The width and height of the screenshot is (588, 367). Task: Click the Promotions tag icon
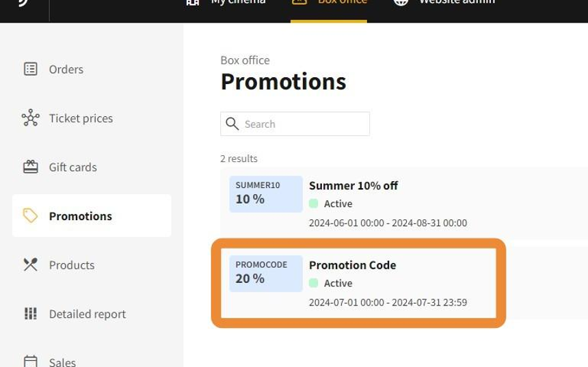coord(30,216)
